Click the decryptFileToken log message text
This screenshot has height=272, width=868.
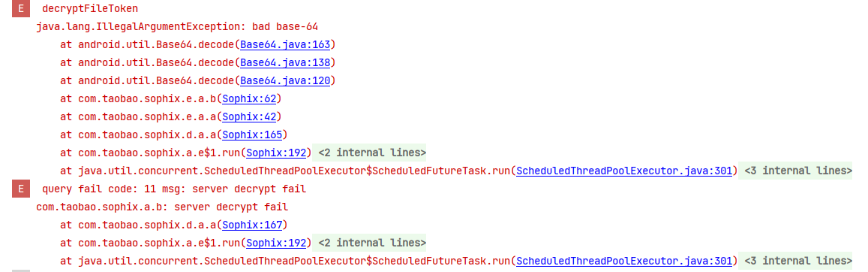(90, 9)
